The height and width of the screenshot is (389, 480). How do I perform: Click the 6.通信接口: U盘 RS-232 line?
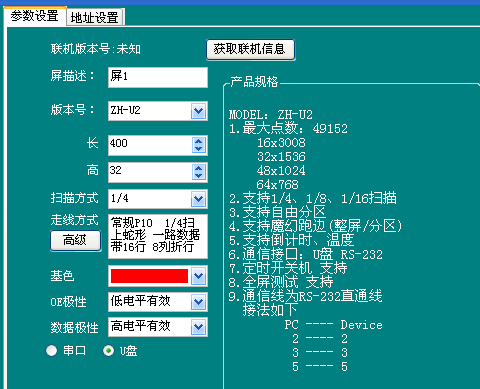pyautogui.click(x=306, y=255)
